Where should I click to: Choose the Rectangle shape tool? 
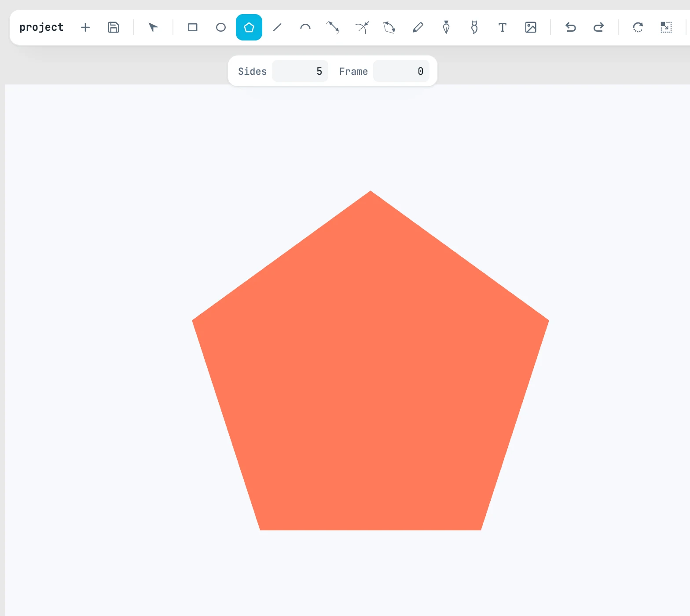[193, 27]
